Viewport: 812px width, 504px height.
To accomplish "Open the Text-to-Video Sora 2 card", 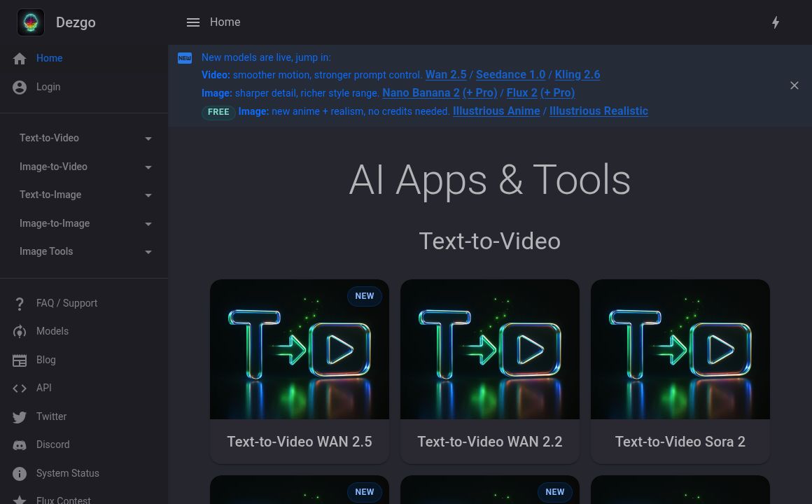I will click(x=680, y=371).
